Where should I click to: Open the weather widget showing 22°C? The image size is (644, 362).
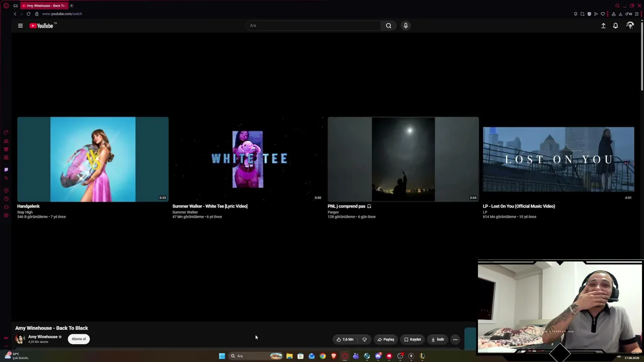click(16, 356)
